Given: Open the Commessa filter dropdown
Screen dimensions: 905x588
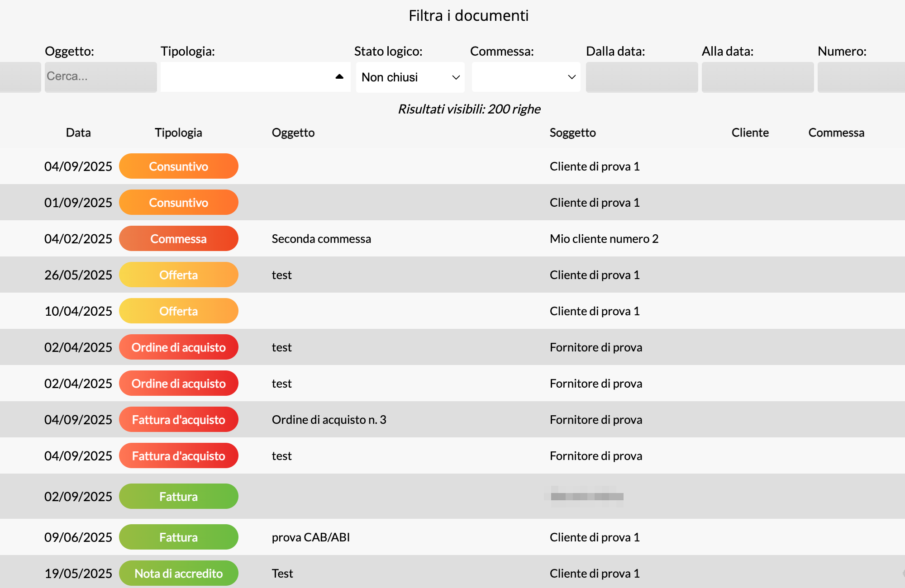Looking at the screenshot, I should 526,77.
